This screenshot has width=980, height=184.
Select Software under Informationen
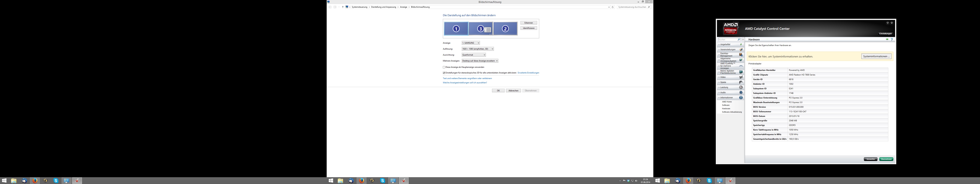coord(725,105)
